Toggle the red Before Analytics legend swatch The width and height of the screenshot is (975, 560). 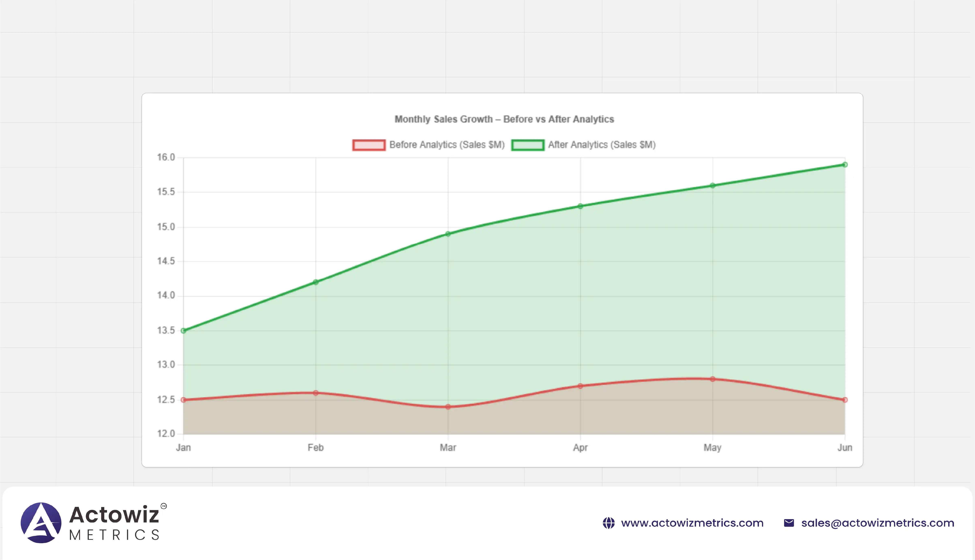(x=369, y=145)
